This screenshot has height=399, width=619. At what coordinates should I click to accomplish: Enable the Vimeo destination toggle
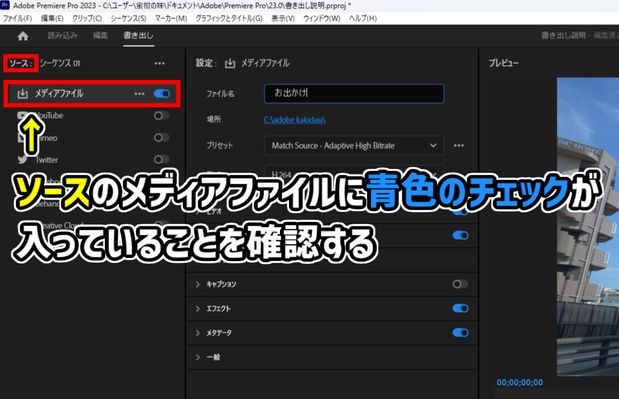click(161, 137)
